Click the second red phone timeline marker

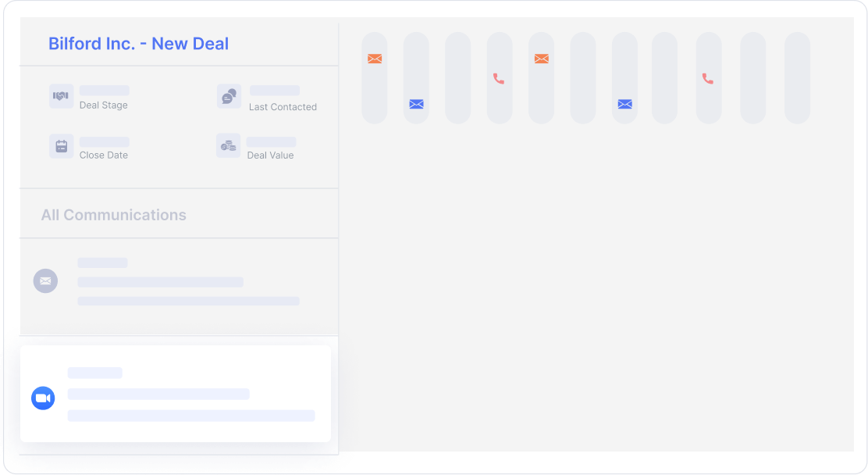708,79
